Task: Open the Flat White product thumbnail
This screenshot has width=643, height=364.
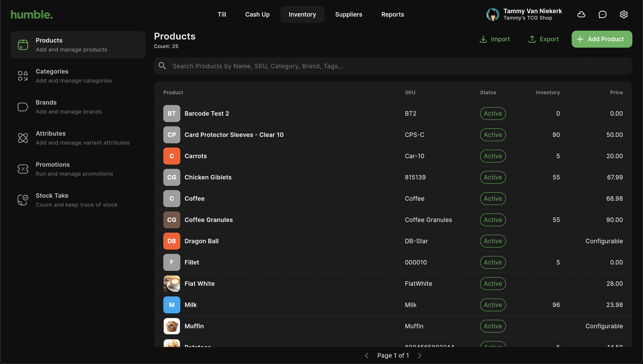Action: (172, 283)
